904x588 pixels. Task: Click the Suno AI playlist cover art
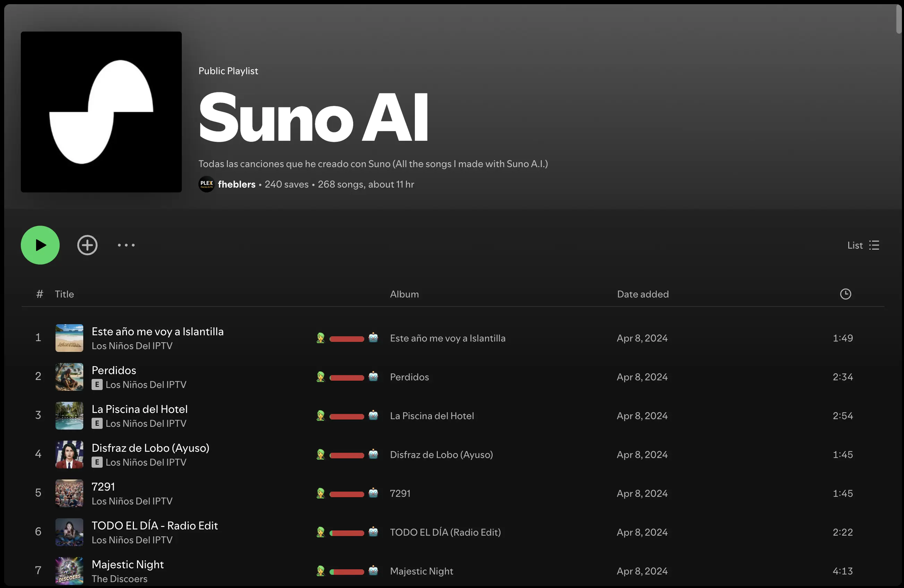(x=101, y=112)
